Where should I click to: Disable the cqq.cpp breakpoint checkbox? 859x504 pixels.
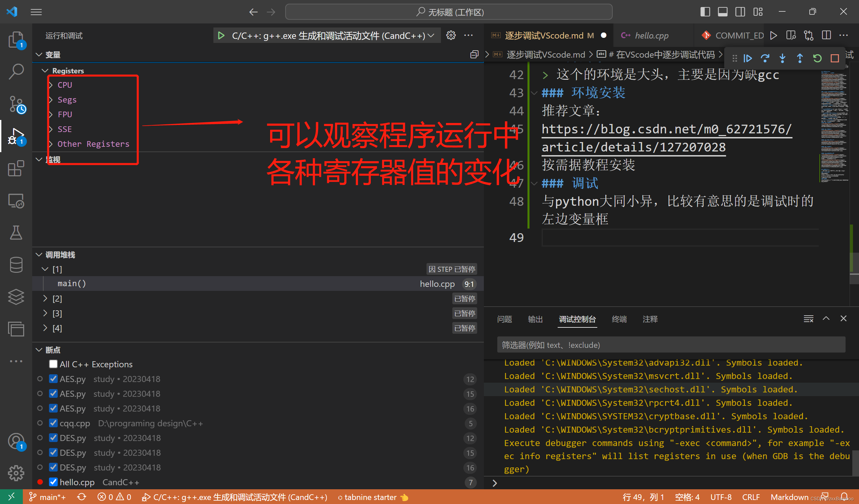[x=53, y=423]
